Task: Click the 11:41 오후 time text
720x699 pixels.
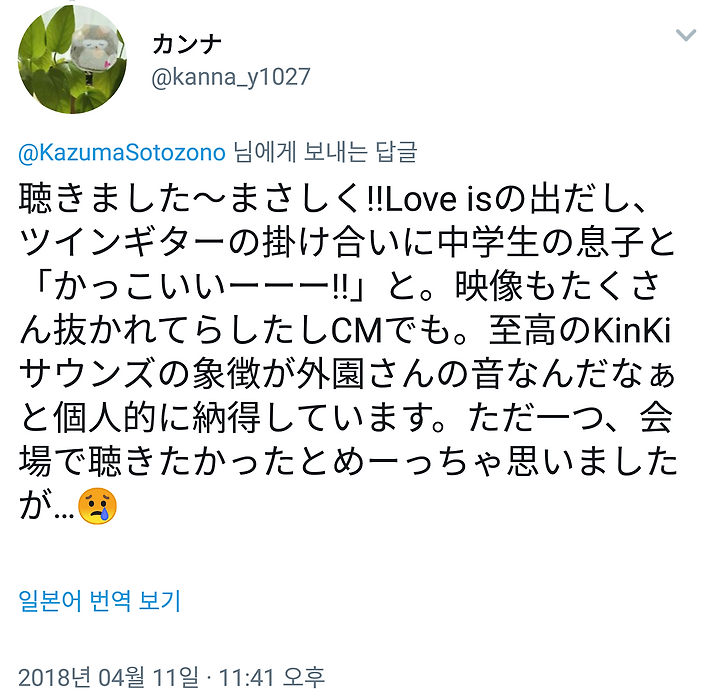Action: pyautogui.click(x=272, y=677)
